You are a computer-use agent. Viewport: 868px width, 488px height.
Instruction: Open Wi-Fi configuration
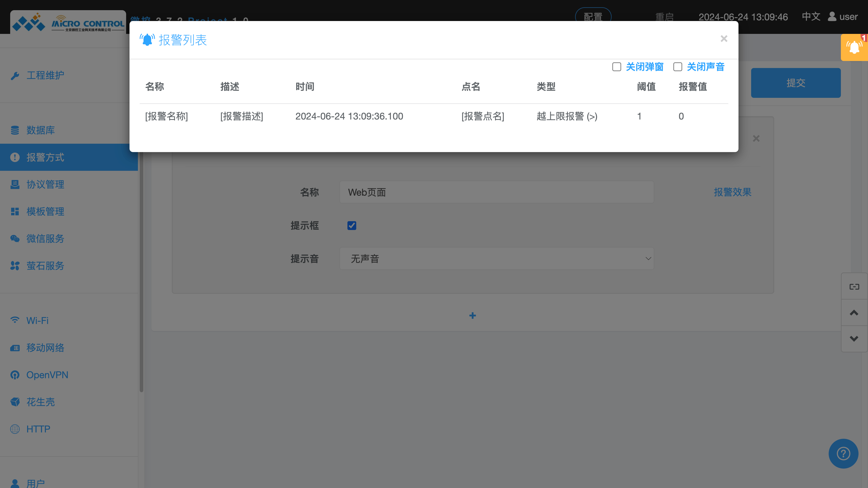[x=37, y=321]
